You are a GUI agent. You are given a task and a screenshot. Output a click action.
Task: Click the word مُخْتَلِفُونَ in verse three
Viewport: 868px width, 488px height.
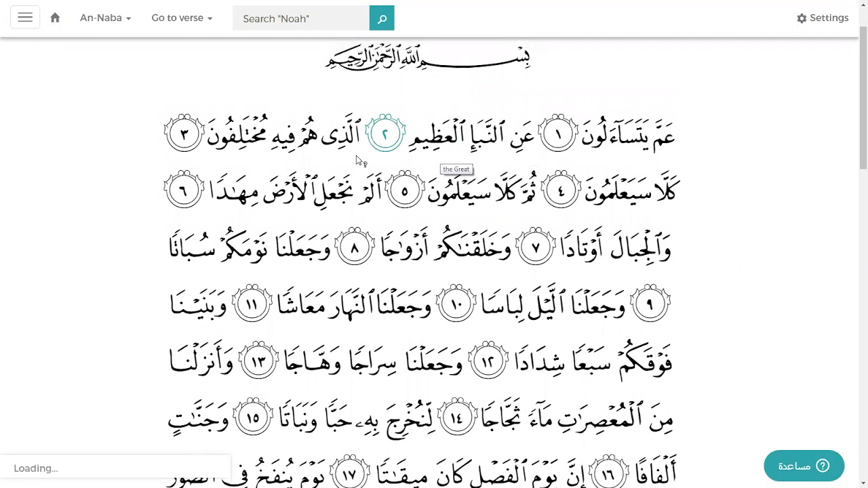pyautogui.click(x=237, y=133)
